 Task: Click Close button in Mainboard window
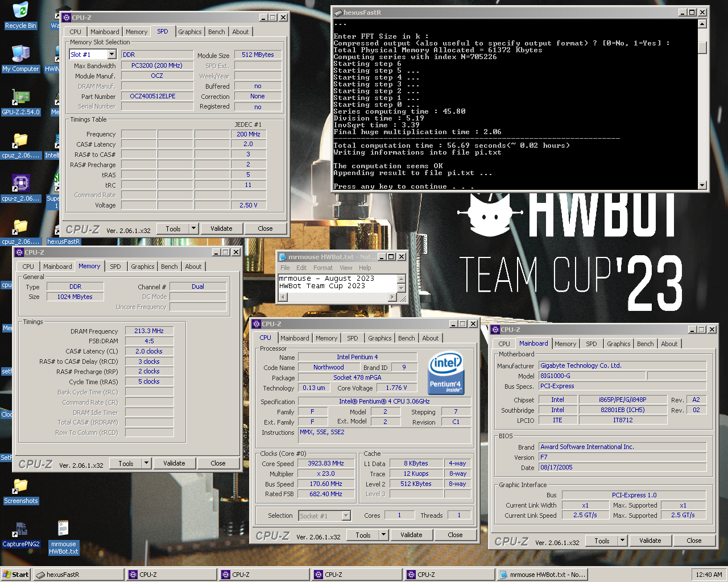694,541
